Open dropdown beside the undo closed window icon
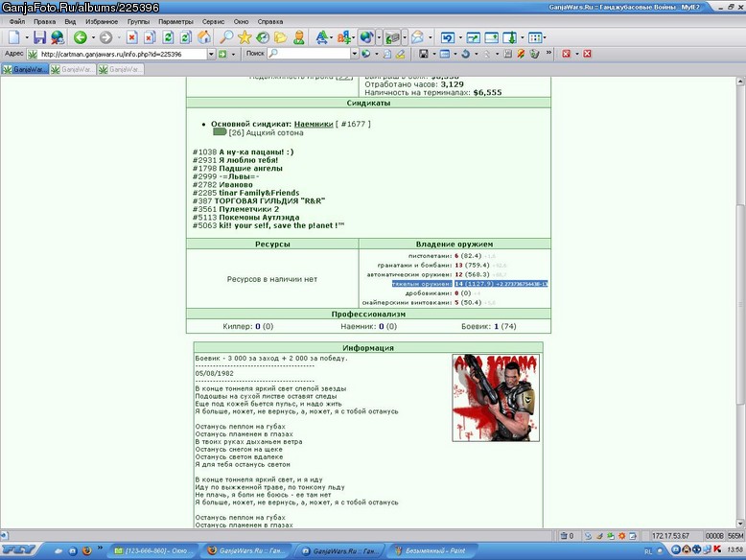This screenshot has height=560, width=746. (460, 37)
